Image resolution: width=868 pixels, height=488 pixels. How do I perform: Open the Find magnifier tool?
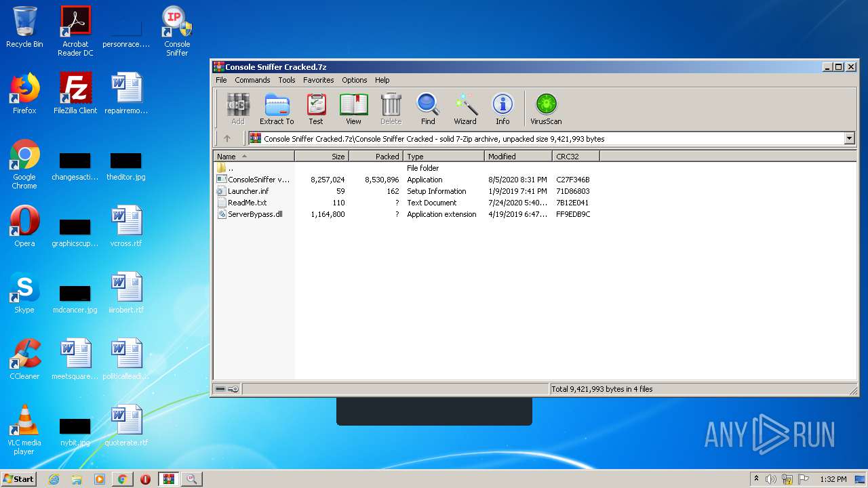[x=428, y=109]
